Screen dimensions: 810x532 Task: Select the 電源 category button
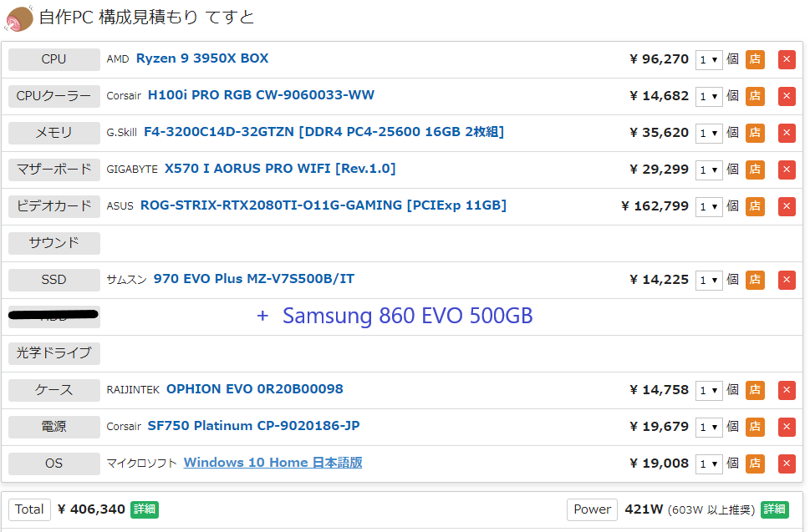54,427
